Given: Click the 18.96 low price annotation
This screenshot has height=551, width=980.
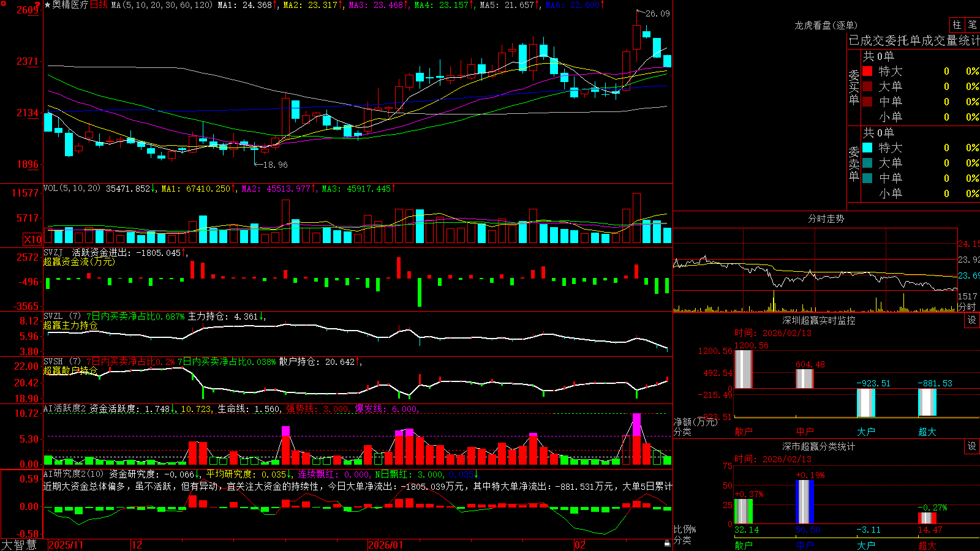Looking at the screenshot, I should pos(275,165).
